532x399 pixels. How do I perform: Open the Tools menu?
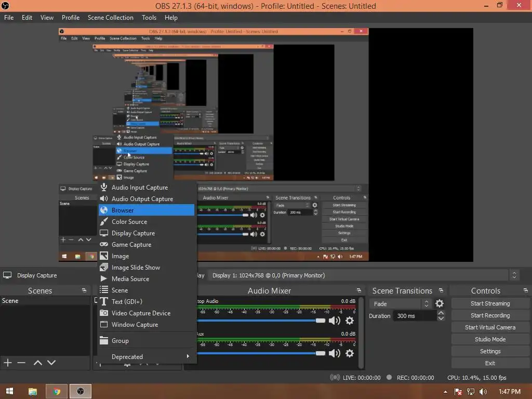pos(149,18)
